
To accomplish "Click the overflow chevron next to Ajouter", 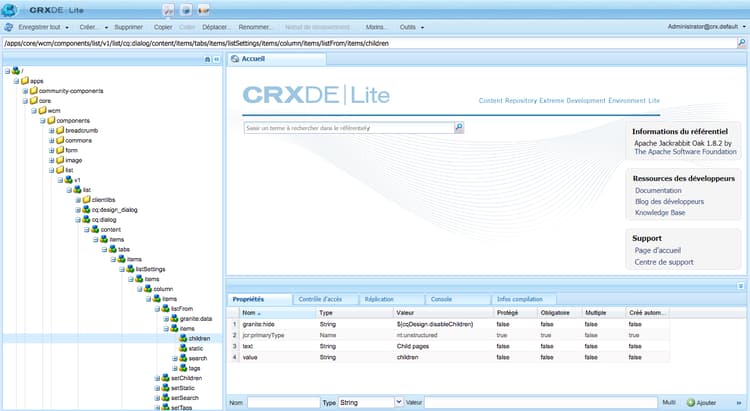I will [739, 403].
